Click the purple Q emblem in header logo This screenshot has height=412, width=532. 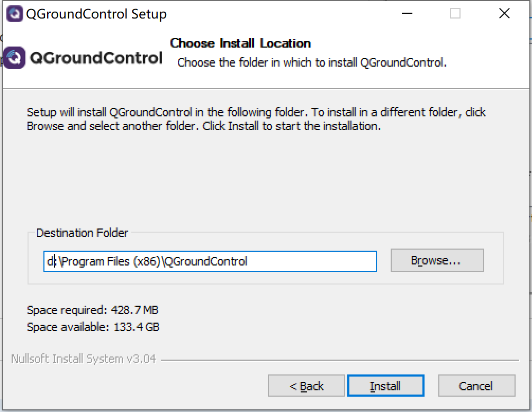click(14, 58)
